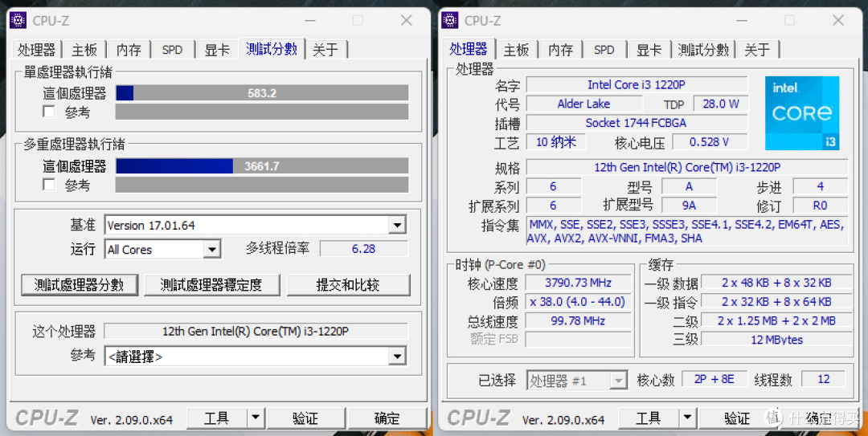Click 核心电压 value 0.528 V
Image resolution: width=868 pixels, height=436 pixels.
[709, 141]
